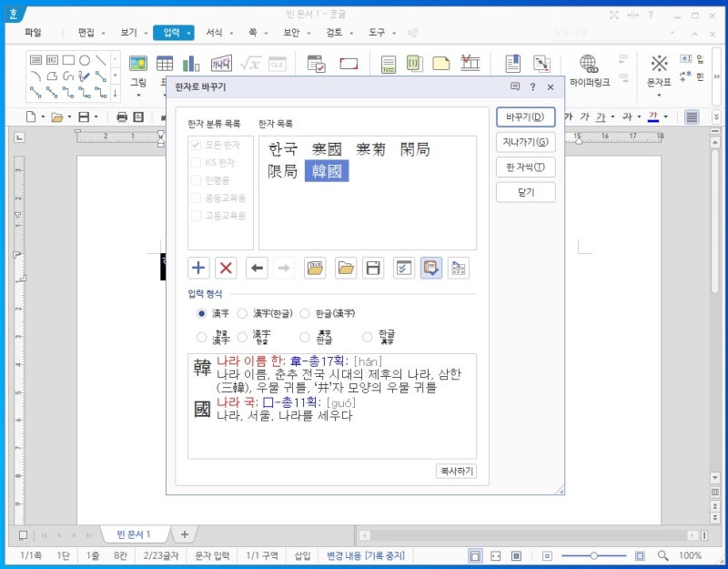Select the 漢字(한글) input format radio
Screen dimensions: 728x569
pos(242,313)
